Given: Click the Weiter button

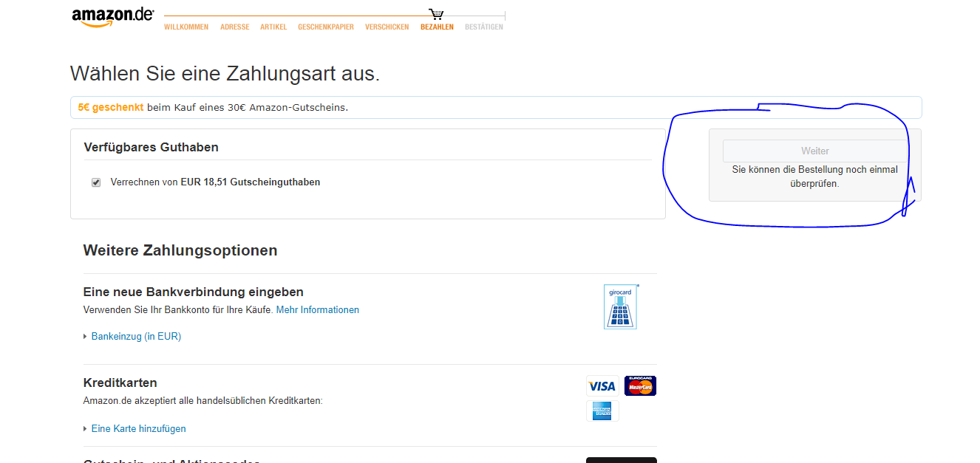Looking at the screenshot, I should 815,151.
